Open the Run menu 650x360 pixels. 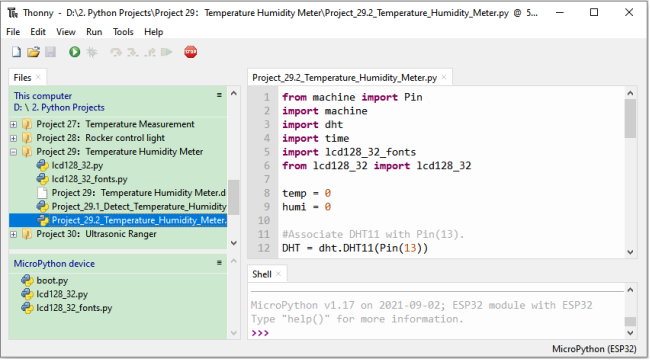[94, 32]
